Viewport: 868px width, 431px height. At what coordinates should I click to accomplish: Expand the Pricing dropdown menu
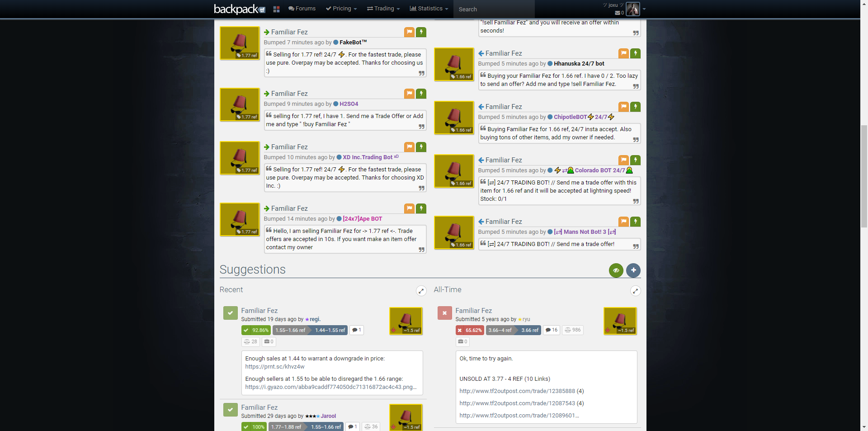[x=341, y=9]
